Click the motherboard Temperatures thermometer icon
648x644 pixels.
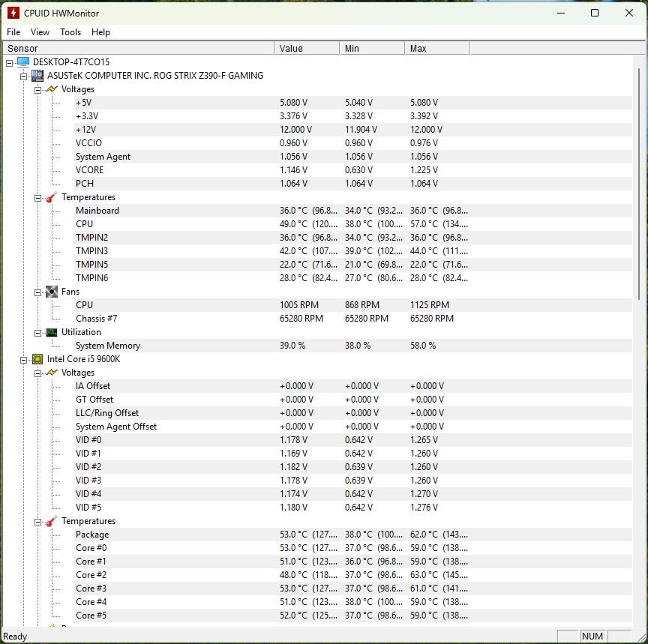pyautogui.click(x=52, y=197)
